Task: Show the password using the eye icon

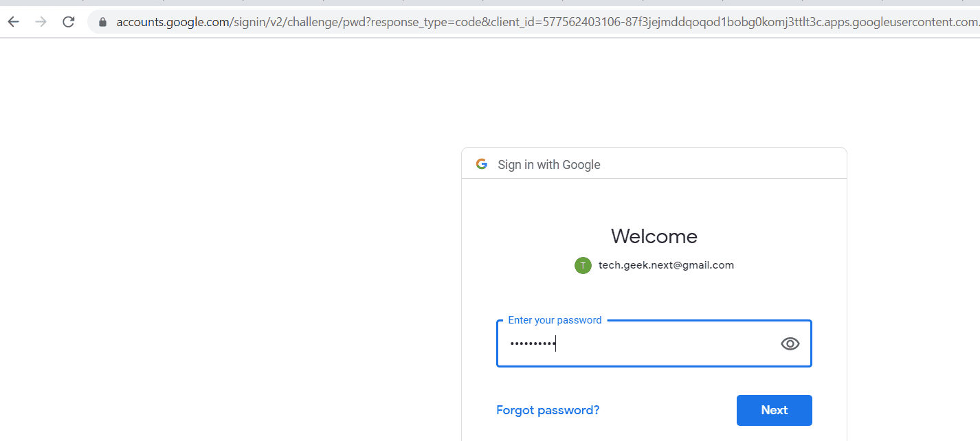Action: pyautogui.click(x=790, y=344)
